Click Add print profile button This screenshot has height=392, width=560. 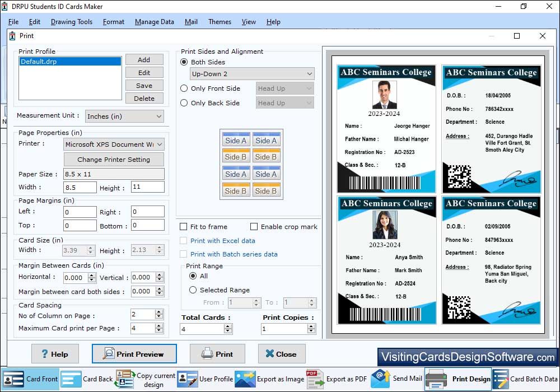(x=144, y=59)
